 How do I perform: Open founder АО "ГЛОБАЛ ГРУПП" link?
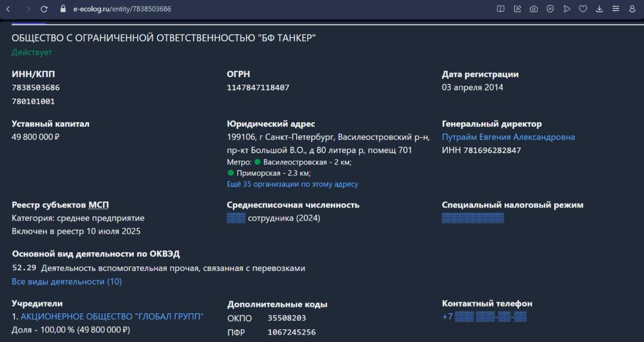[112, 317]
